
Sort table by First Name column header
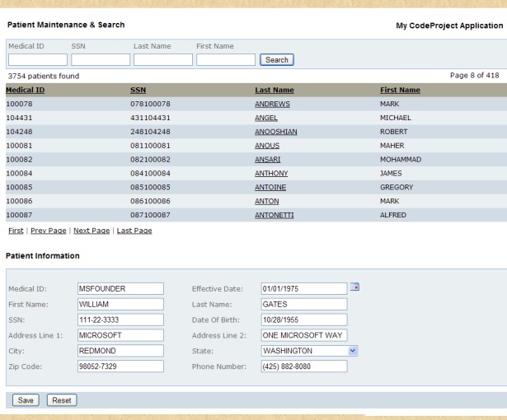click(x=400, y=90)
